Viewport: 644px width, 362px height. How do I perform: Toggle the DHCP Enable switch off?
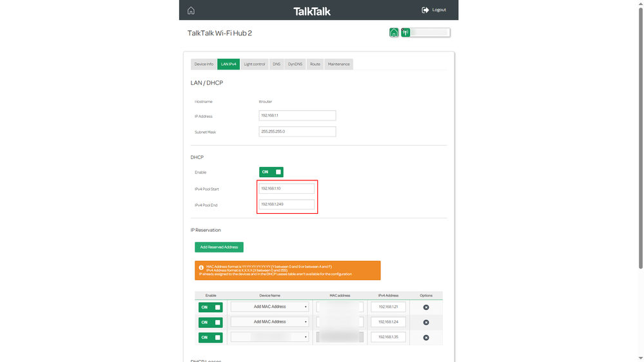click(271, 172)
